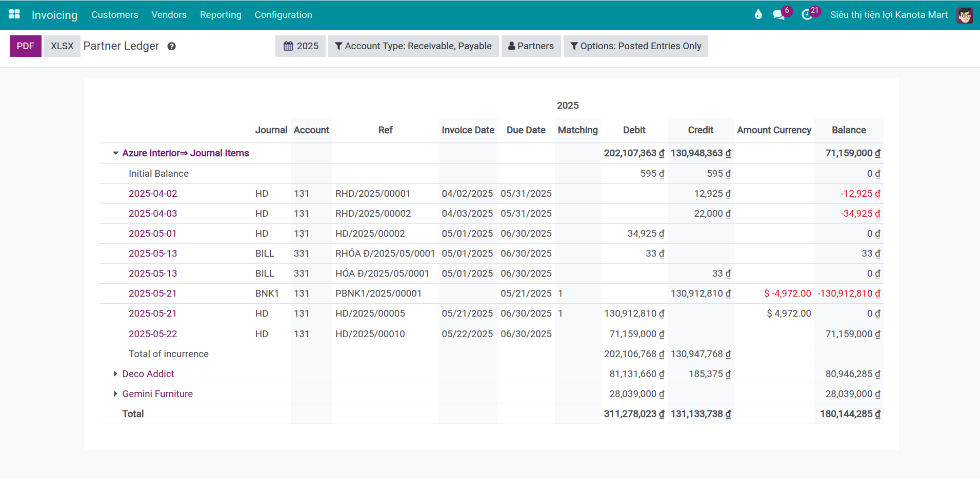Click reference HD/2025/00010

point(370,334)
